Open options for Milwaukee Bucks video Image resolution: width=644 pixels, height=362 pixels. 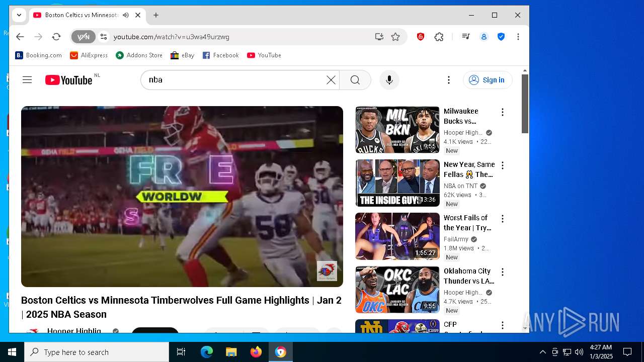click(502, 112)
